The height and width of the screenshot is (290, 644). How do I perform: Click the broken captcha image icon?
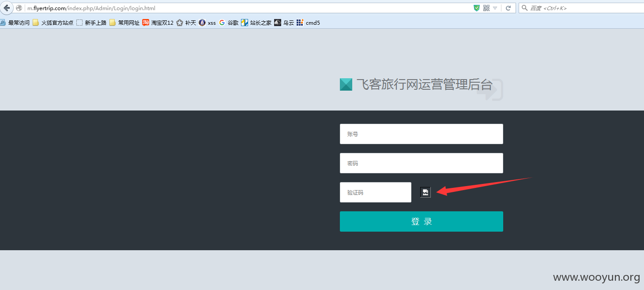tap(426, 192)
